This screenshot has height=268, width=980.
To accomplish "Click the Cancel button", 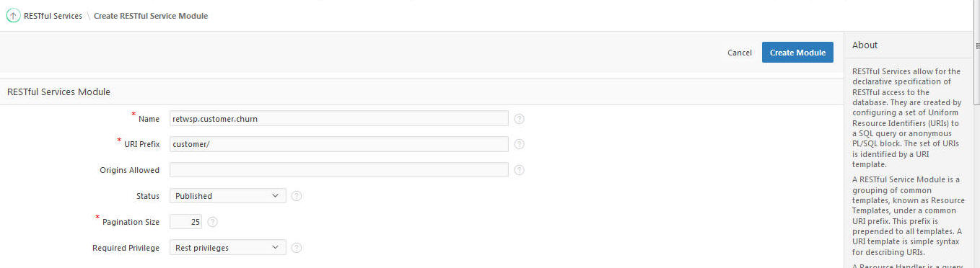I will tap(740, 53).
